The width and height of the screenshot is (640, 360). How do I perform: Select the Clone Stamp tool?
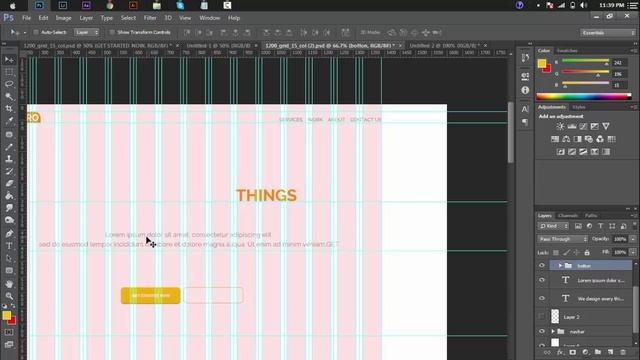(x=9, y=159)
